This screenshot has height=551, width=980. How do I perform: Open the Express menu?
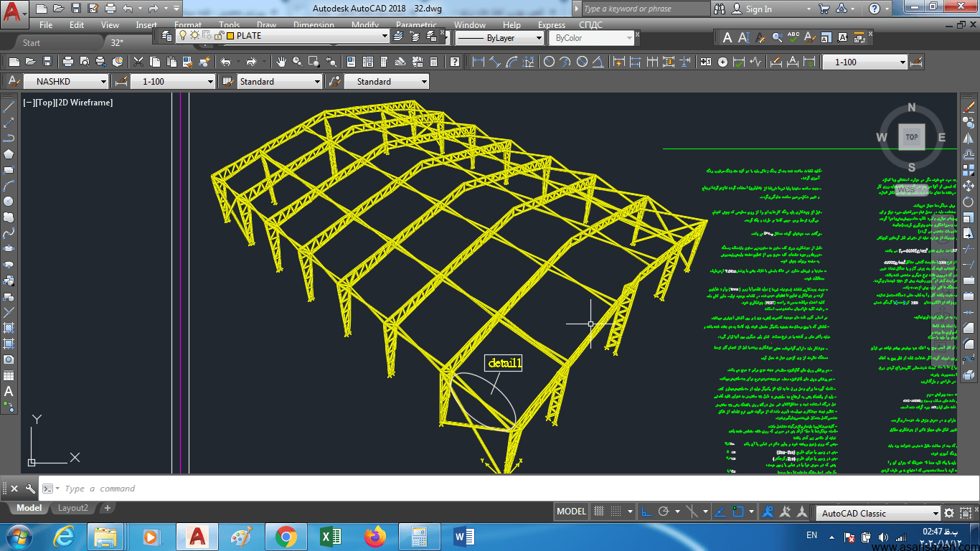552,24
